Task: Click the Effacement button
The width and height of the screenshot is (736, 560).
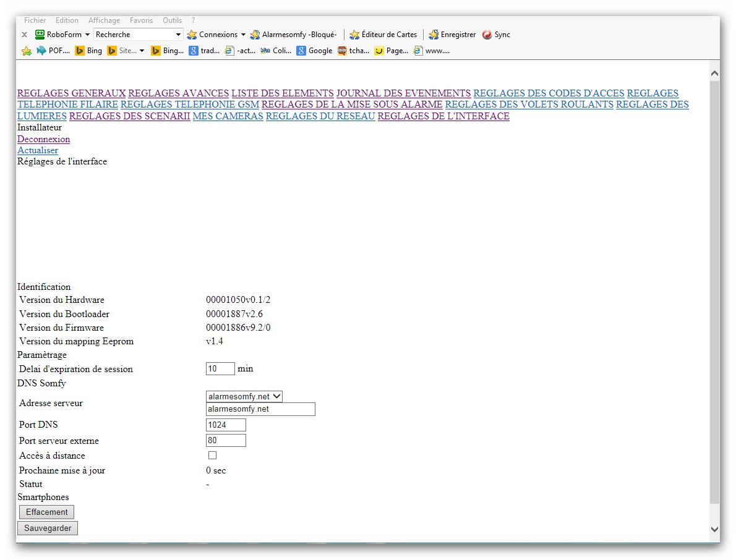Action: click(47, 512)
